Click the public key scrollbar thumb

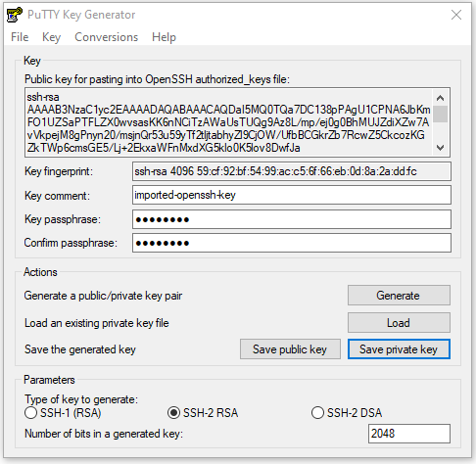pyautogui.click(x=440, y=114)
